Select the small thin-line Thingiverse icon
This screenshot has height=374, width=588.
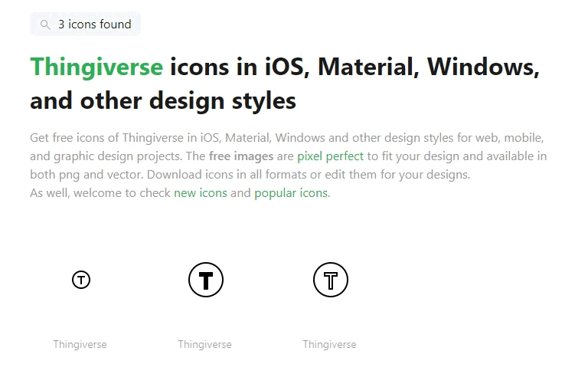(x=81, y=280)
